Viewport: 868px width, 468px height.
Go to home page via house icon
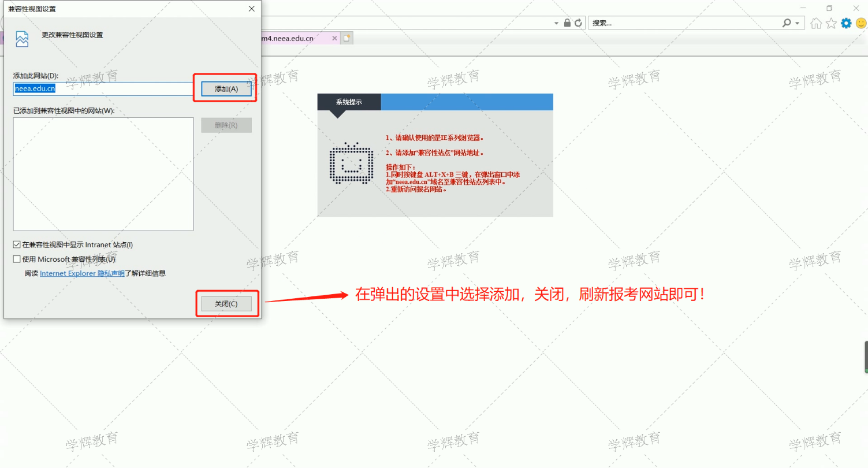pyautogui.click(x=816, y=23)
